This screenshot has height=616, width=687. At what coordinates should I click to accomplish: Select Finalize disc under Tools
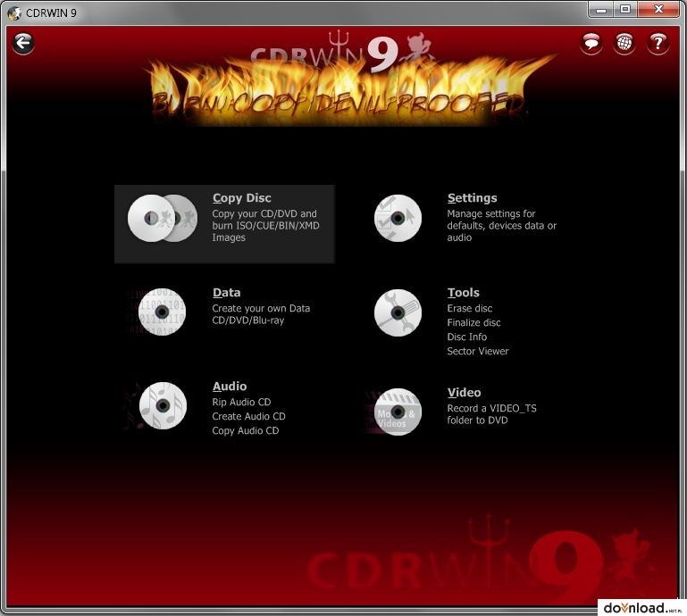pos(473,323)
